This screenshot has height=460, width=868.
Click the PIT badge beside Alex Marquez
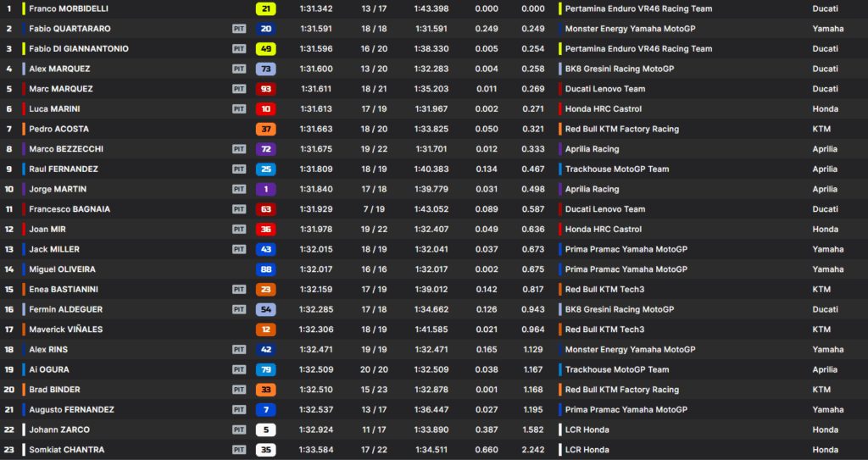pyautogui.click(x=239, y=69)
